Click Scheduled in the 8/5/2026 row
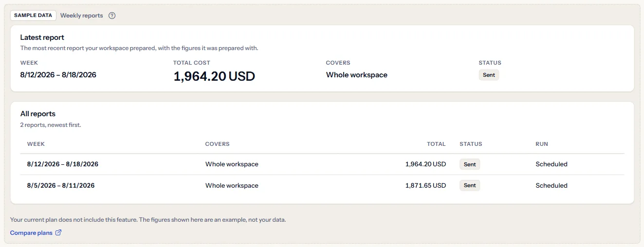644x247 pixels. pyautogui.click(x=552, y=186)
